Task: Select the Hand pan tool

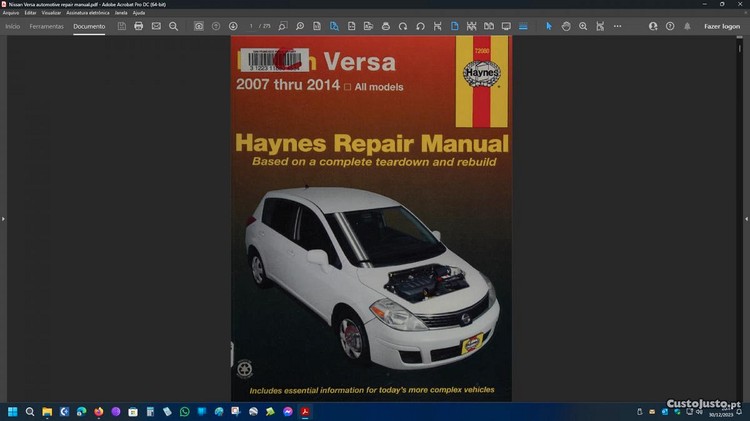Action: (x=566, y=26)
